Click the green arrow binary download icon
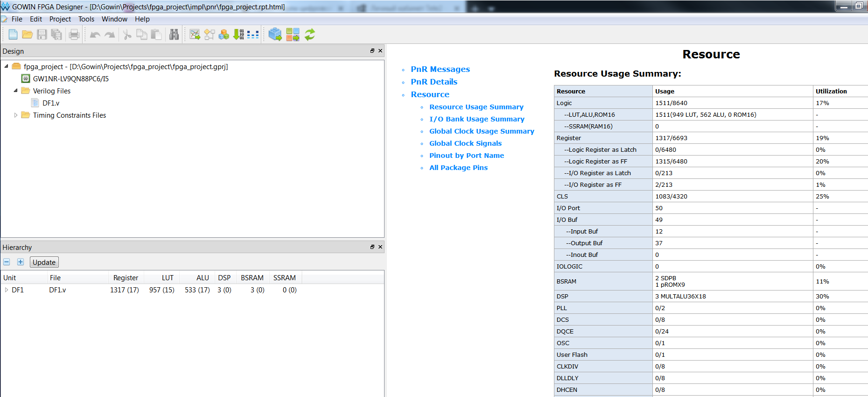 (x=238, y=34)
